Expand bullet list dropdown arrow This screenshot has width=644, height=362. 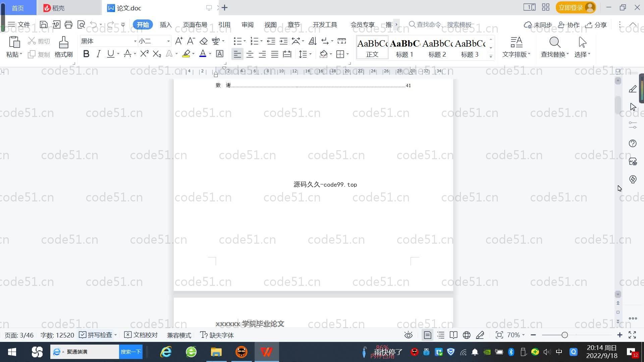245,41
